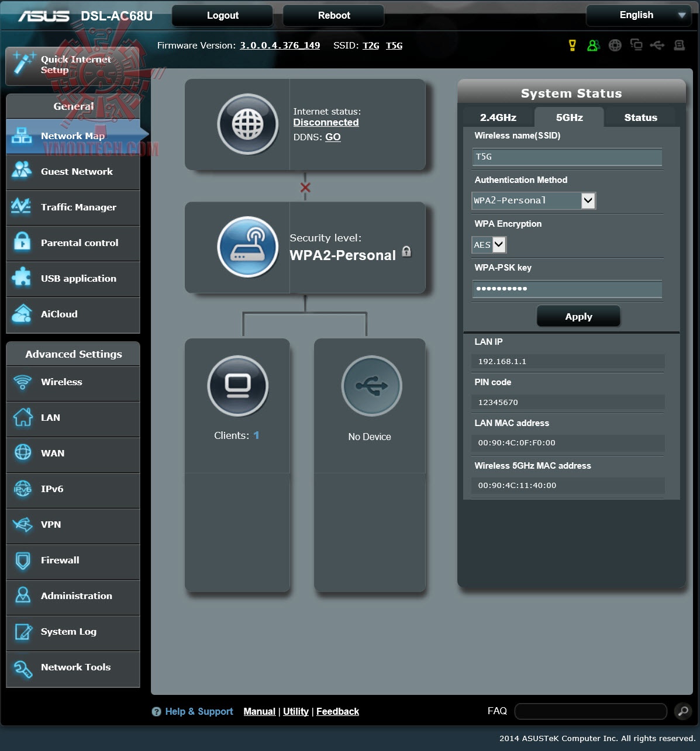Viewport: 700px width, 751px height.
Task: Focus the FAQ search box
Action: click(x=591, y=711)
